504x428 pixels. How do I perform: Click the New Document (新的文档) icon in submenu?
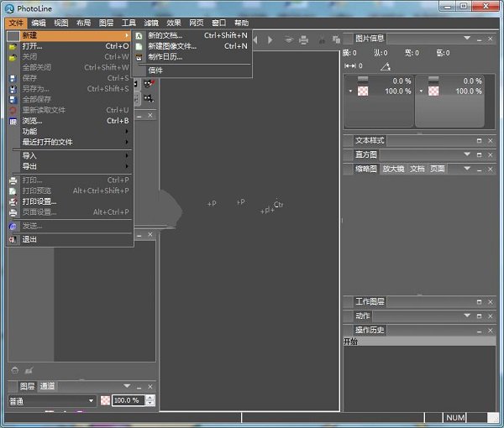(139, 36)
